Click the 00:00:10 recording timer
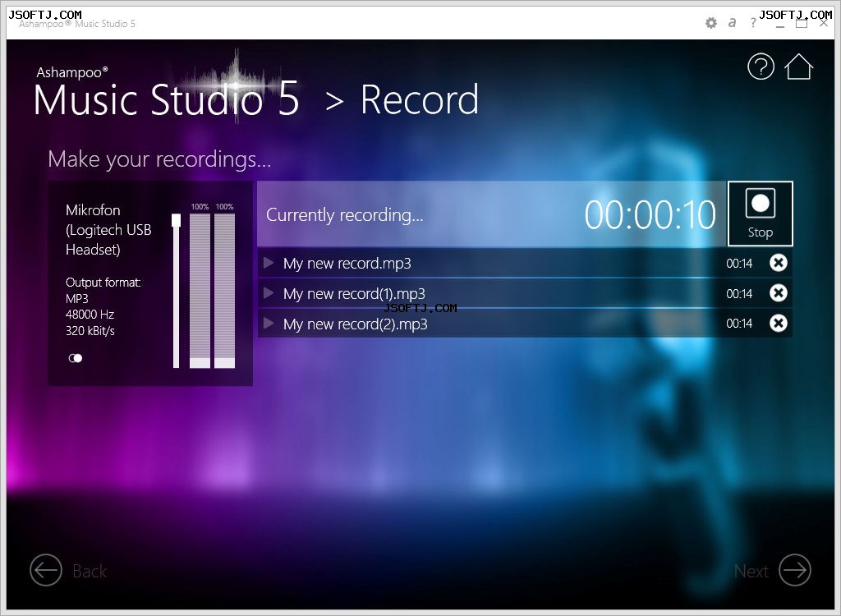This screenshot has width=841, height=616. tap(650, 214)
